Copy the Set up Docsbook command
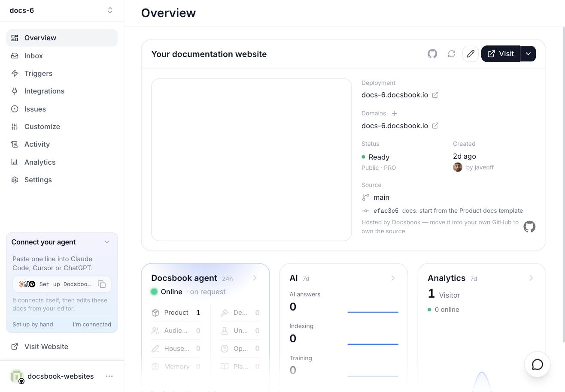 (102, 284)
